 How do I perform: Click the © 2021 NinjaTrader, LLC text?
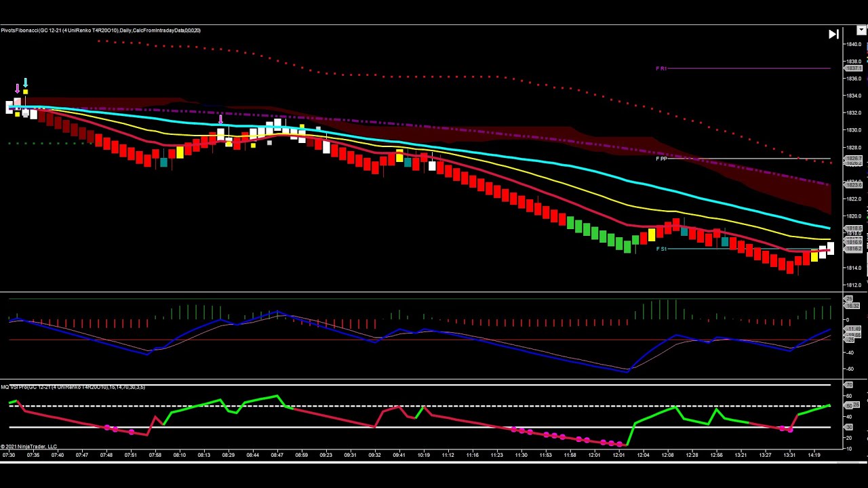point(28,446)
